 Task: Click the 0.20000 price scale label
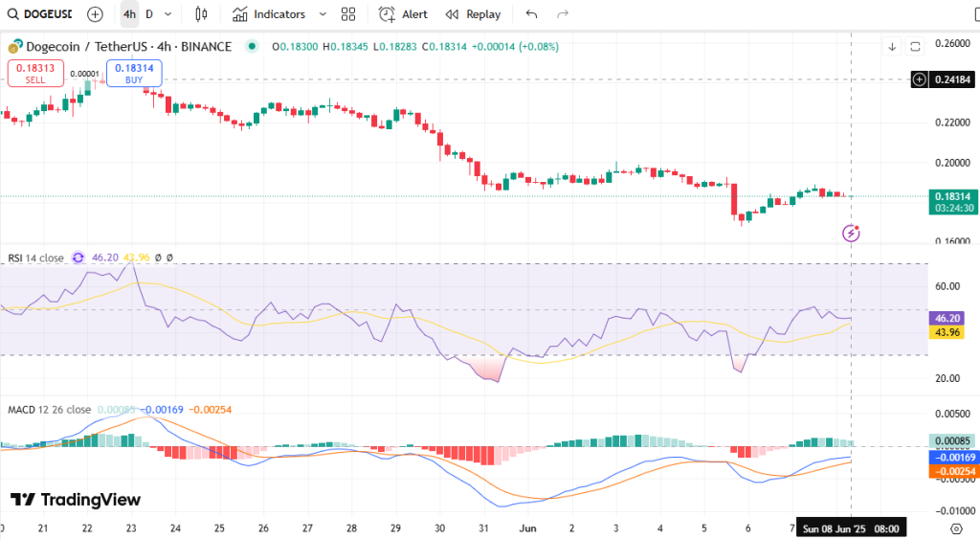point(952,163)
